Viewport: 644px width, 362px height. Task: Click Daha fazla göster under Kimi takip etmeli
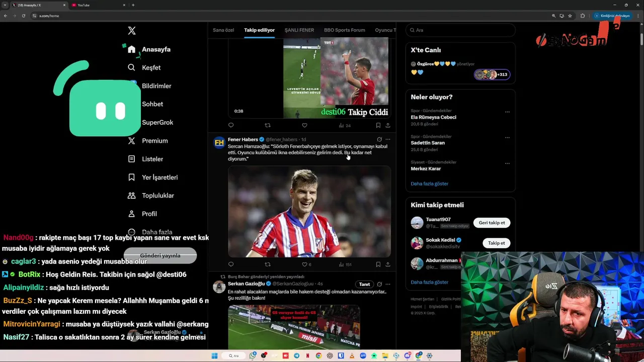(x=429, y=282)
